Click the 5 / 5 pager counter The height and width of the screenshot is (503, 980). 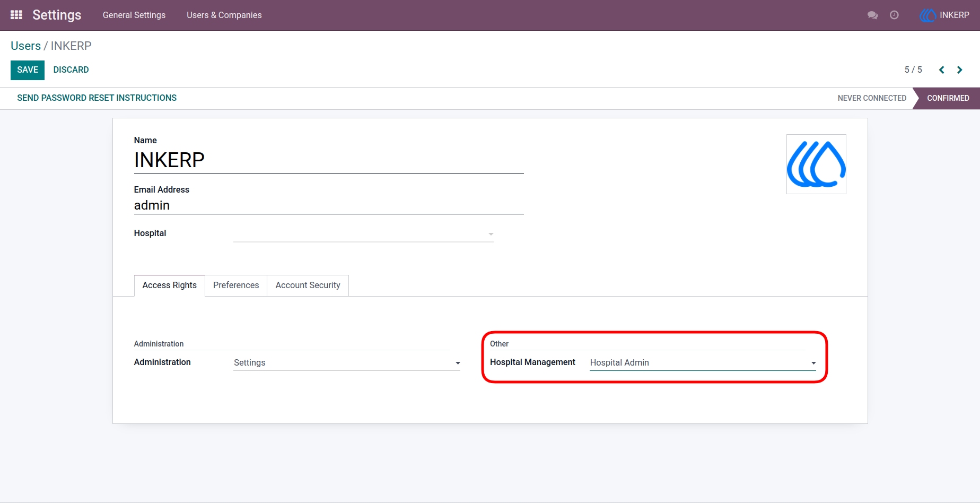point(913,70)
